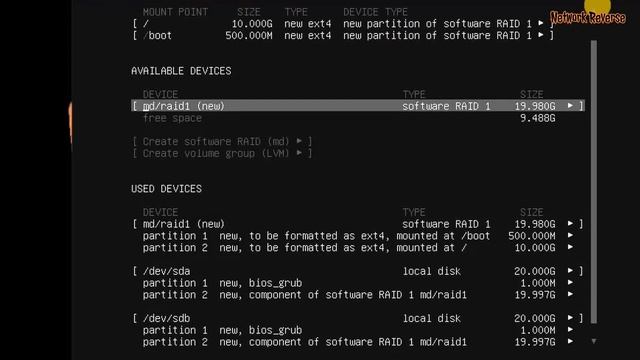Click the USED DEVICES heading
This screenshot has height=360, width=640.
[x=167, y=189]
